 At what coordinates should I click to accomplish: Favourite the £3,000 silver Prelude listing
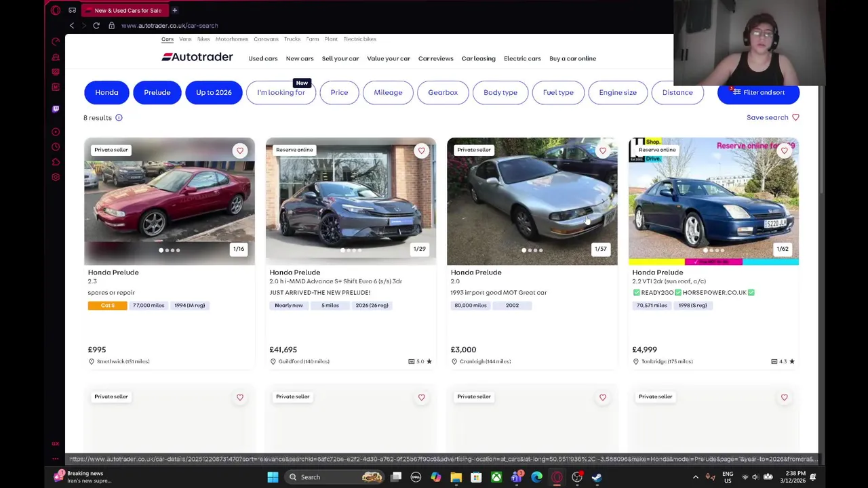603,150
